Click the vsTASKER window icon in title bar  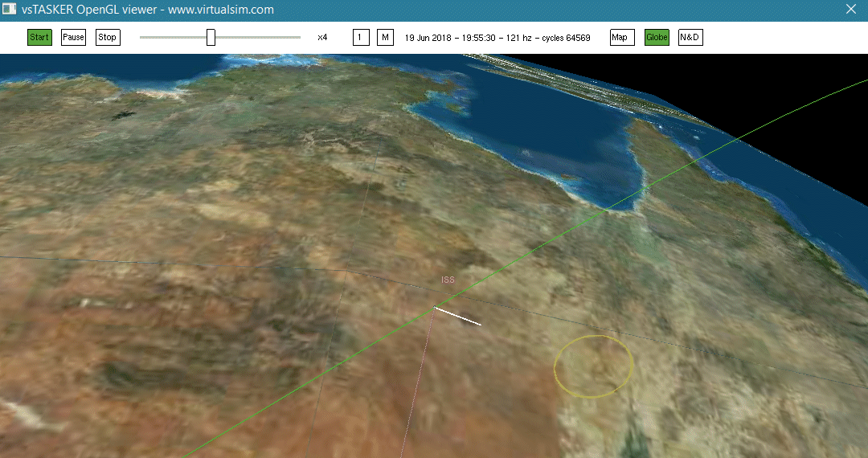coord(10,10)
